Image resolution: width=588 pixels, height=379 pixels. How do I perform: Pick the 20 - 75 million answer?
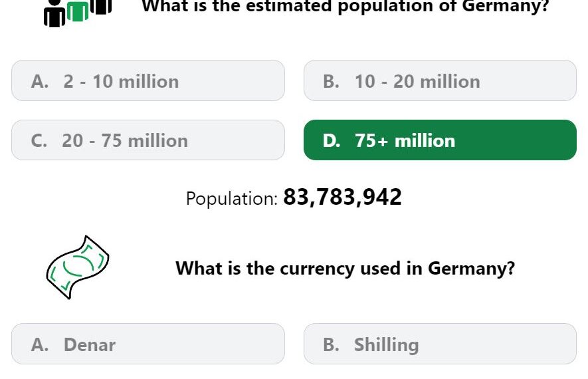pyautogui.click(x=148, y=140)
